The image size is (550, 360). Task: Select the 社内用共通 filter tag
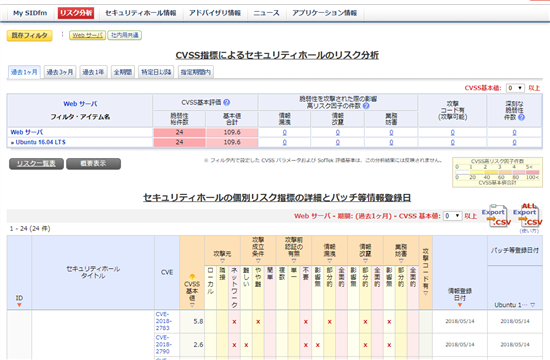[x=125, y=35]
